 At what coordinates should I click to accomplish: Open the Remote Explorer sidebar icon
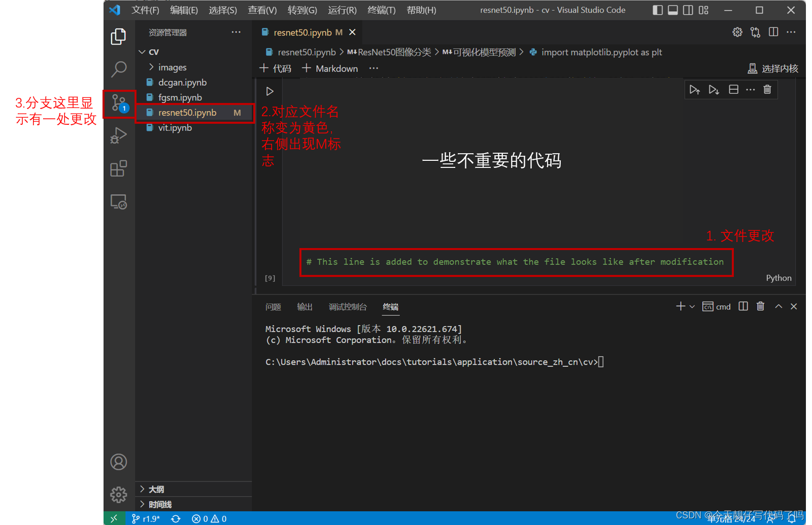pyautogui.click(x=119, y=201)
